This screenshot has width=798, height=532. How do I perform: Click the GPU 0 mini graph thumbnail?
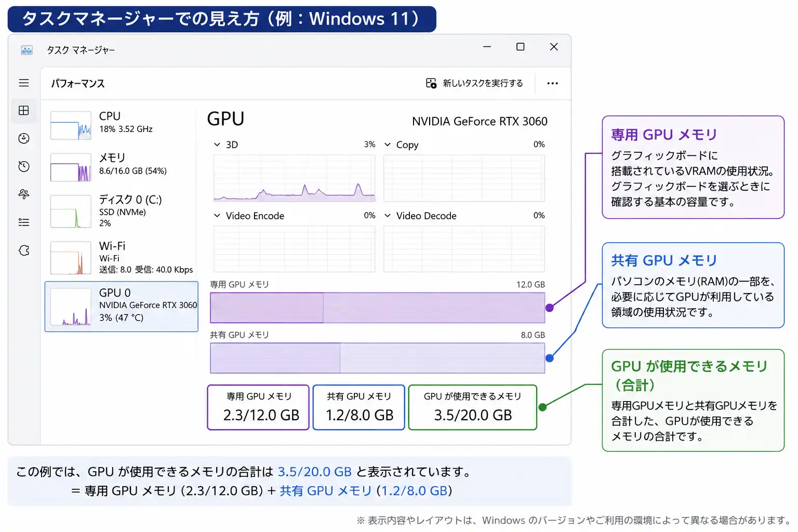point(71,307)
